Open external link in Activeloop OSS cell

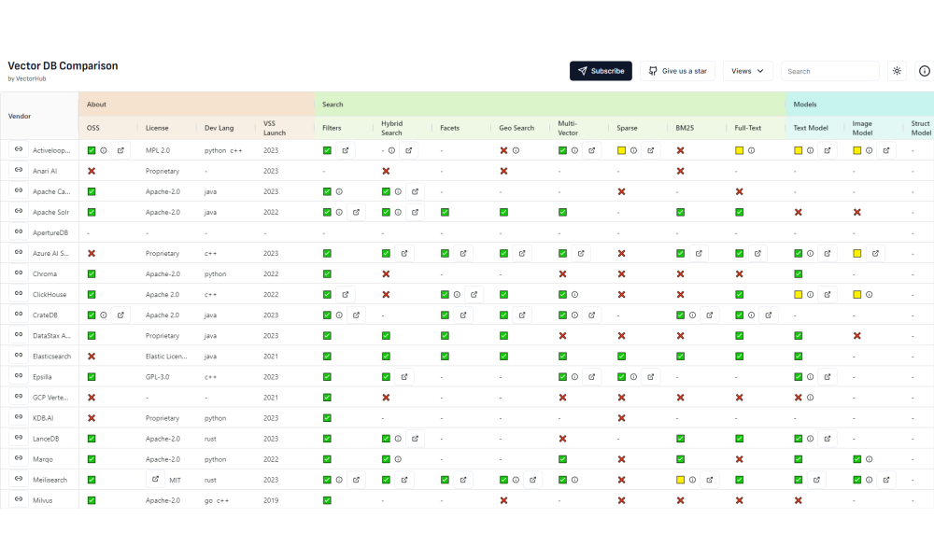(x=120, y=150)
